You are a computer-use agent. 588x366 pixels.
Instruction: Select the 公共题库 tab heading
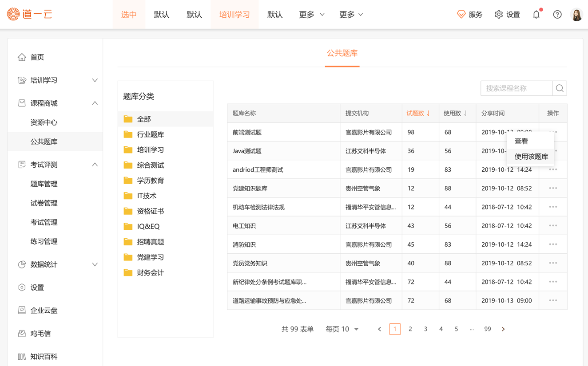point(342,53)
